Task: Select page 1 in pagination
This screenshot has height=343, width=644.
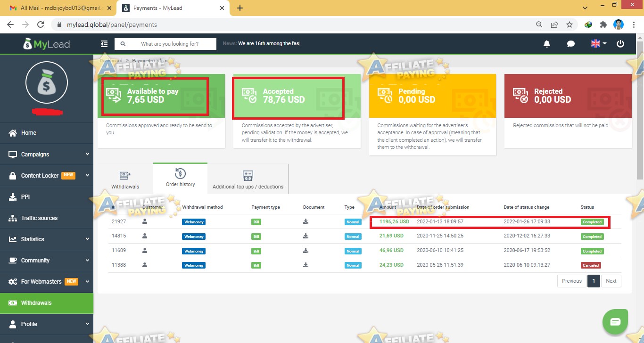Action: coord(594,281)
